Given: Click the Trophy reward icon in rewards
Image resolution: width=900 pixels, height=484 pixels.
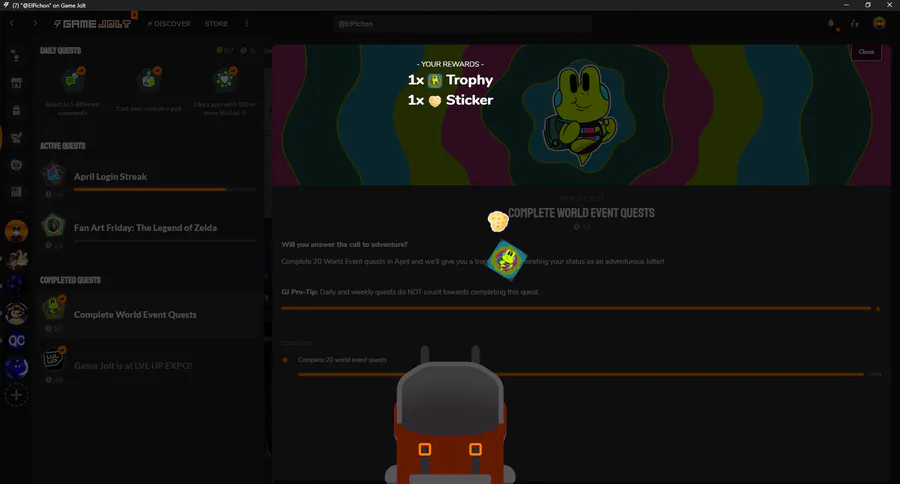Looking at the screenshot, I should (x=435, y=80).
